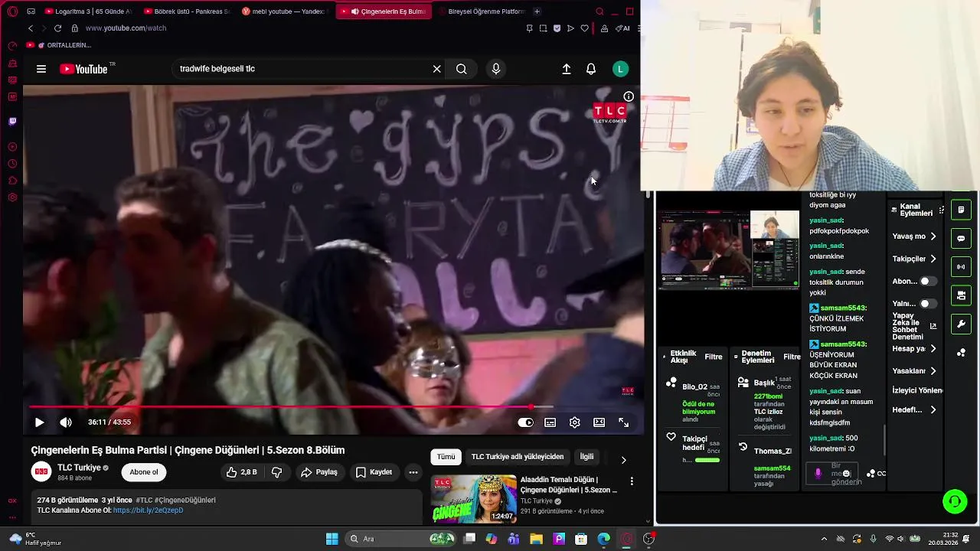Image resolution: width=980 pixels, height=551 pixels.
Task: Open the green L account avatar
Action: pos(621,69)
